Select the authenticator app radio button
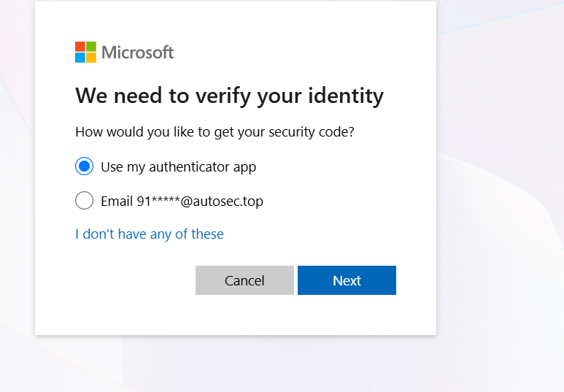Viewport: 564px width, 392px height. pyautogui.click(x=84, y=166)
